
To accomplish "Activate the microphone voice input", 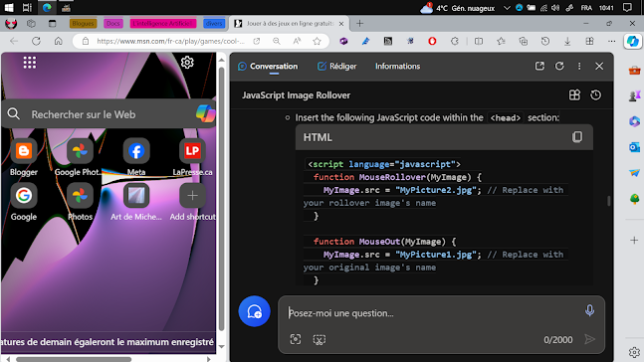I will coord(589,310).
